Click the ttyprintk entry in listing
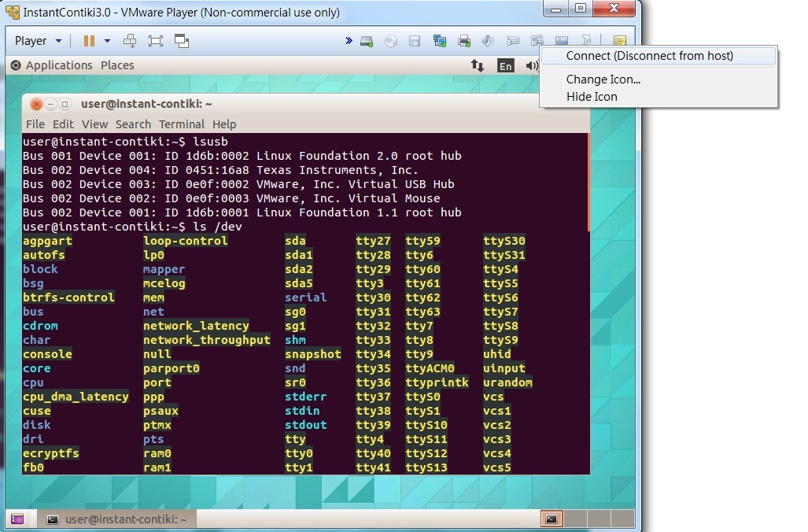The width and height of the screenshot is (808, 532). coord(437,382)
